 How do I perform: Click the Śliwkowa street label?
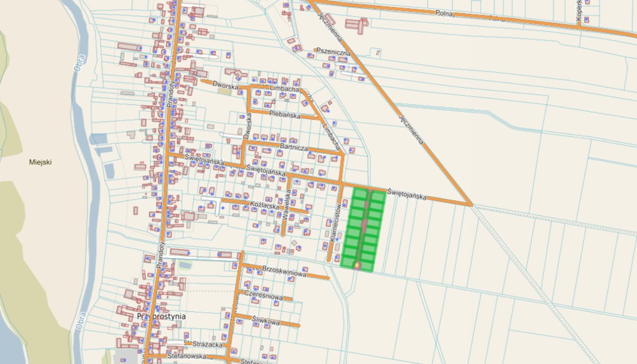(x=266, y=321)
